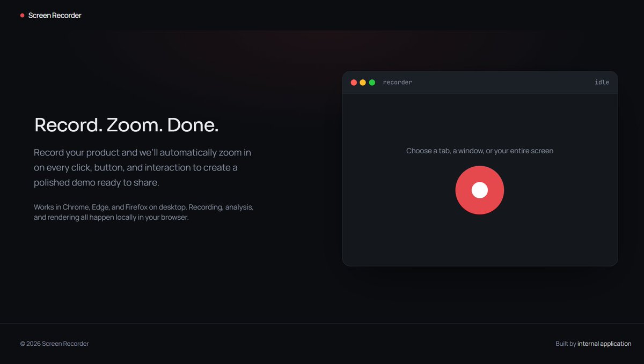Click the paragraph starting 'Record your product'
Image resolution: width=644 pixels, height=364 pixels.
click(x=143, y=167)
